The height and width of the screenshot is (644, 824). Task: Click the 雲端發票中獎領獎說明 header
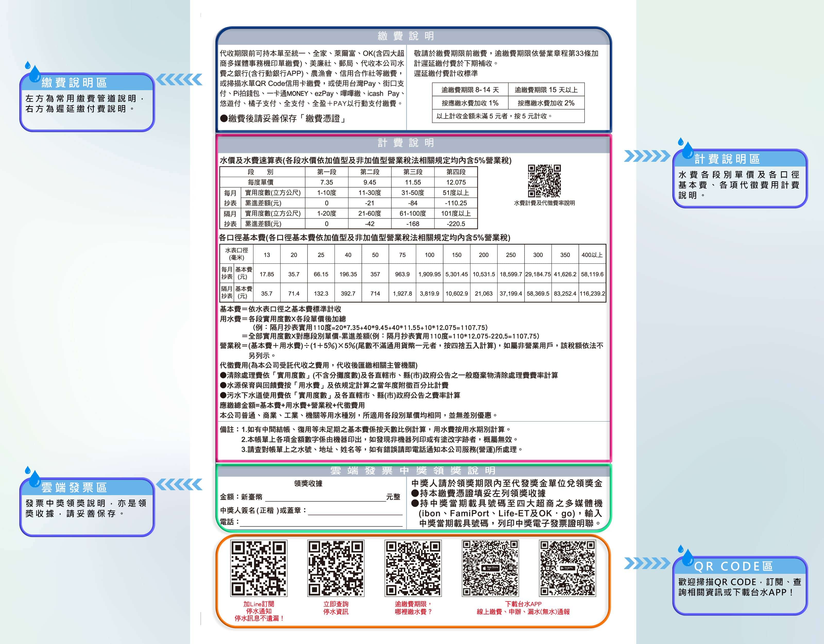pyautogui.click(x=413, y=470)
